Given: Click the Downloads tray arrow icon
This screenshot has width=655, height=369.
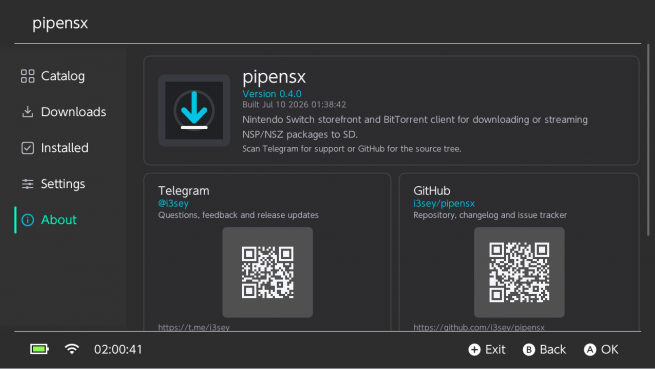Looking at the screenshot, I should [x=28, y=112].
